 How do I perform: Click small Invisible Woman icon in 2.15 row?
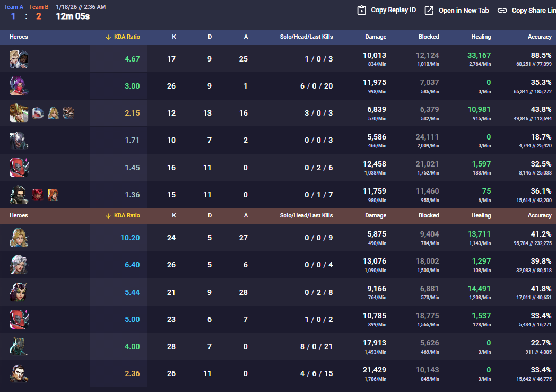pyautogui.click(x=53, y=113)
